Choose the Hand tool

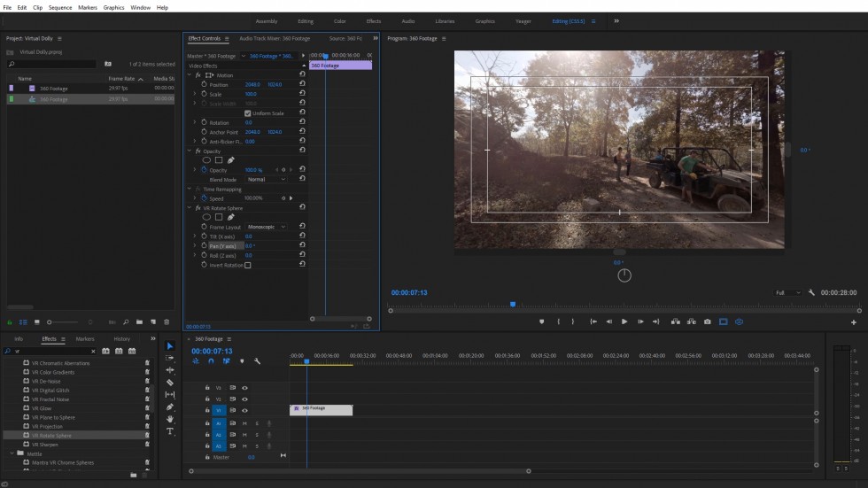(x=170, y=419)
